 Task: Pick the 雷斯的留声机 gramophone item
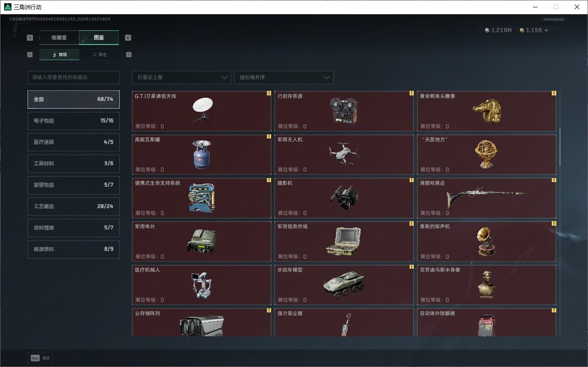(x=486, y=241)
